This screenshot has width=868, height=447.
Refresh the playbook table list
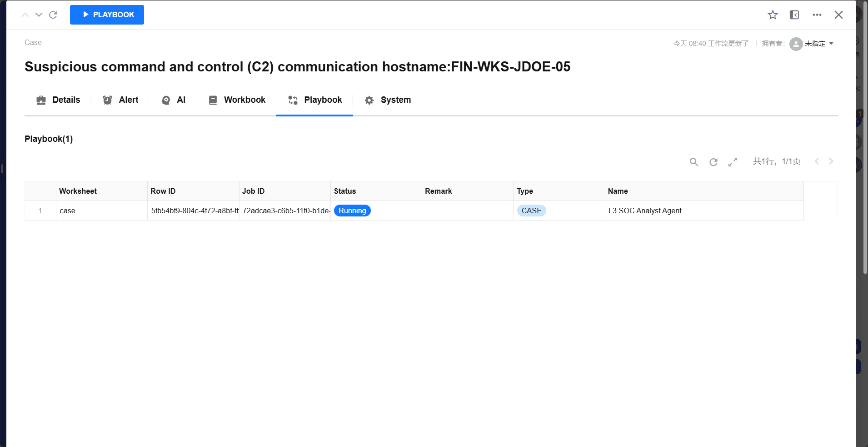tap(713, 162)
